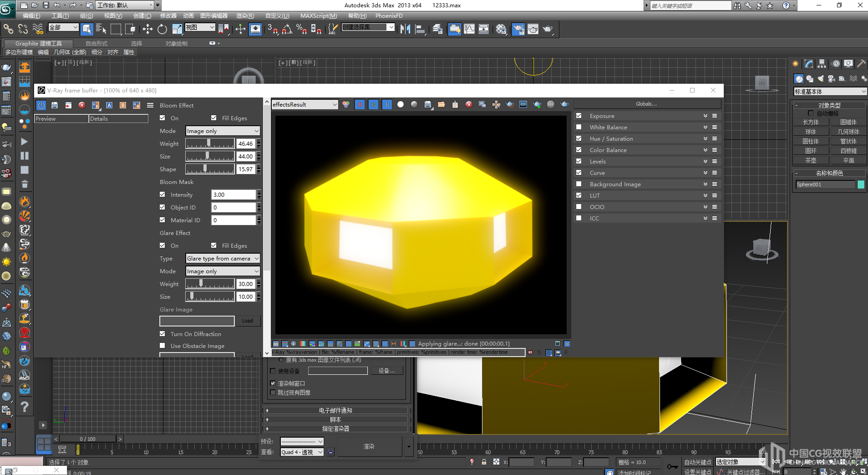Open the Sphere001 object color swatch
This screenshot has height=475, width=868.
click(861, 184)
